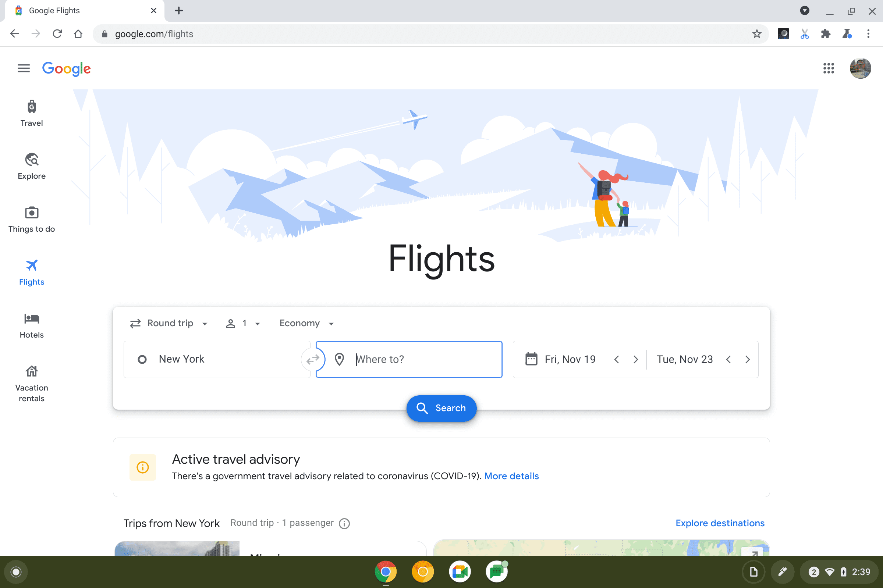Expand the passenger count selector
The height and width of the screenshot is (588, 883).
(x=243, y=323)
